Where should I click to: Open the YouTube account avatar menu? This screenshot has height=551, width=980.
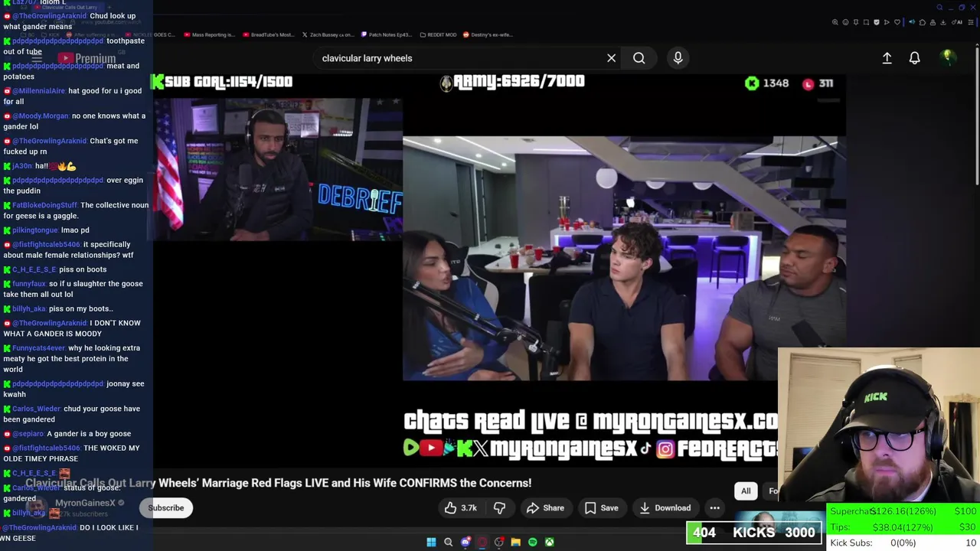[947, 58]
